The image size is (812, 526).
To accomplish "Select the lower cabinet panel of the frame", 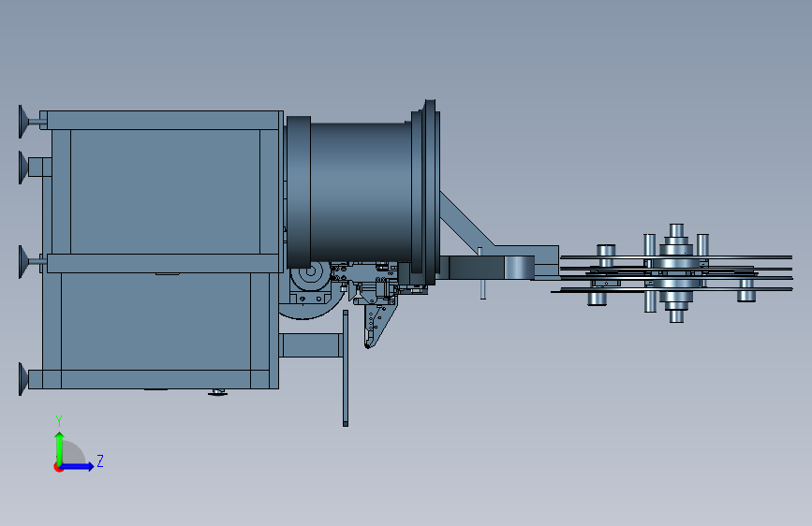I will coord(155,322).
